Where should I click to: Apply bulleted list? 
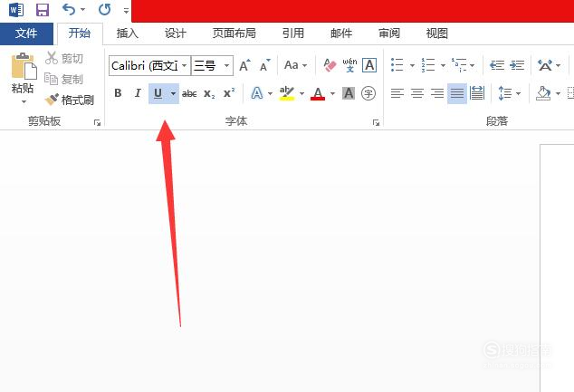(x=397, y=65)
